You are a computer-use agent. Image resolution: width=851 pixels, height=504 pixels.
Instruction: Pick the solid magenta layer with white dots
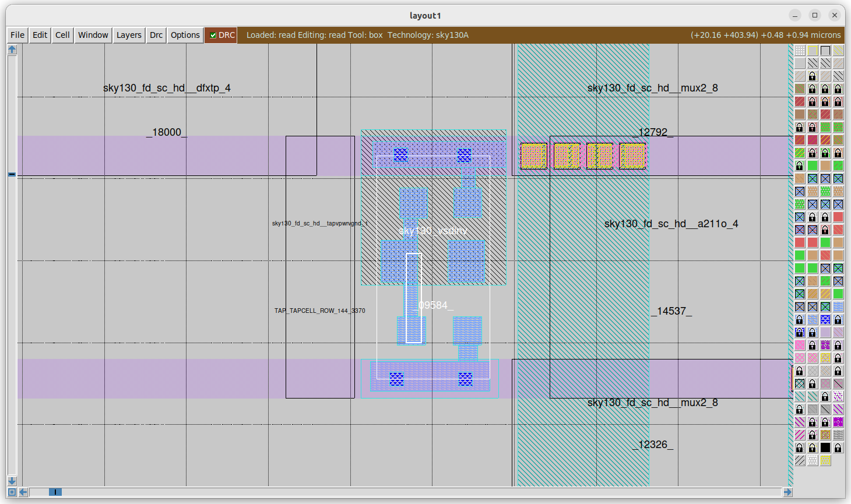[x=838, y=422]
